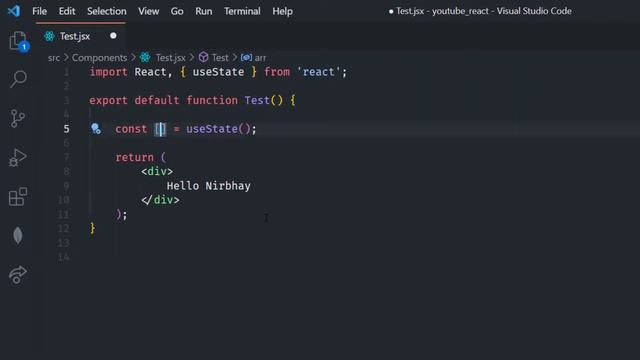
Task: Open the Go menu
Action: [x=177, y=11]
